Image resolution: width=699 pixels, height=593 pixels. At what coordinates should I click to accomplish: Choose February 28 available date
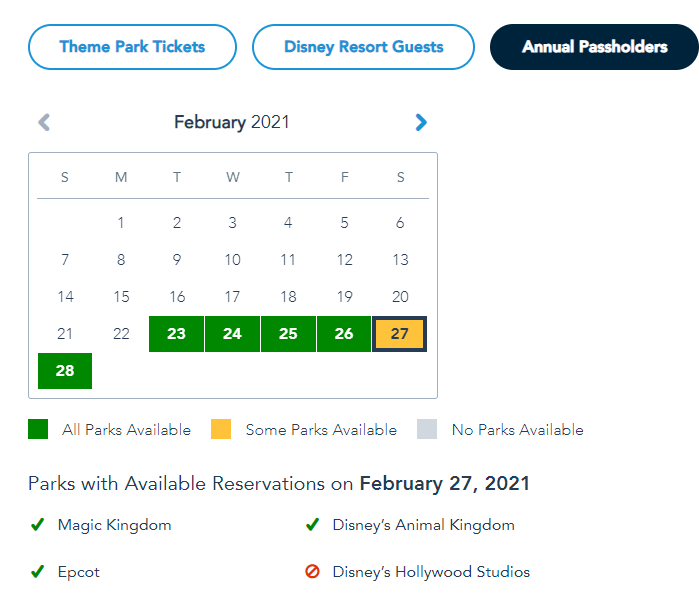point(65,371)
